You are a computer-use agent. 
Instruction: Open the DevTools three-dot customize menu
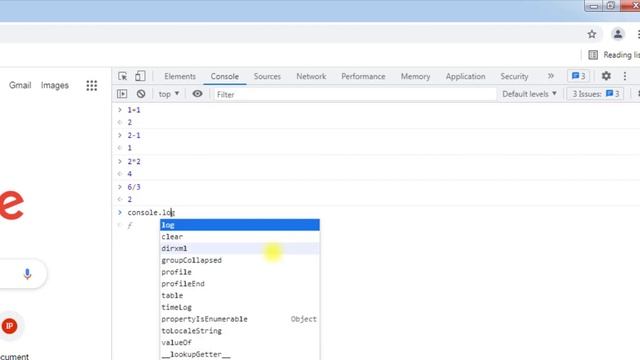coord(625,76)
